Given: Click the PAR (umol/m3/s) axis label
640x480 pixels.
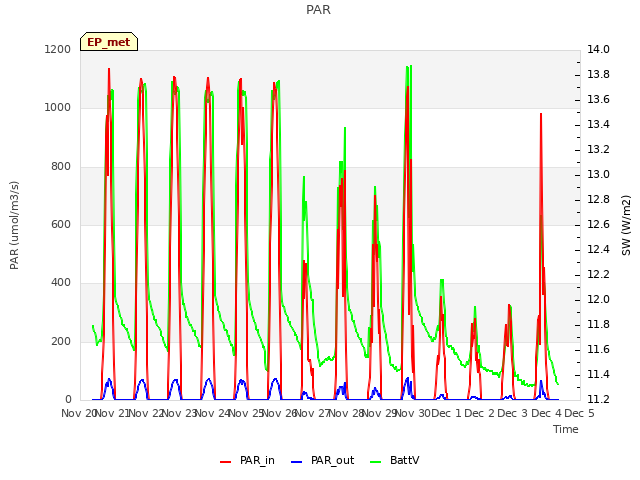Looking at the screenshot, I should point(14,225).
